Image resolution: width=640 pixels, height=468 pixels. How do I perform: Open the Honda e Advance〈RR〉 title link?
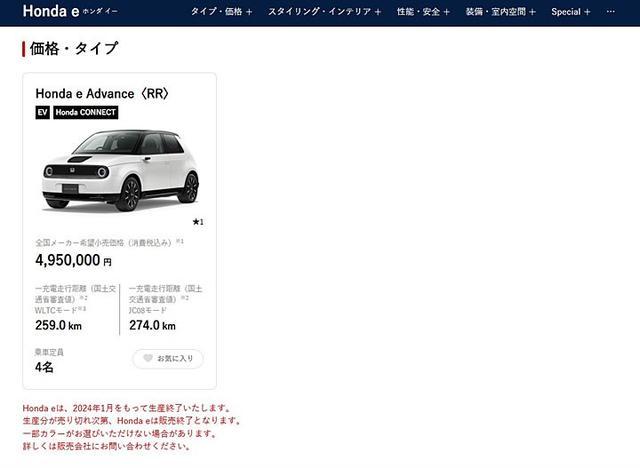click(x=102, y=93)
